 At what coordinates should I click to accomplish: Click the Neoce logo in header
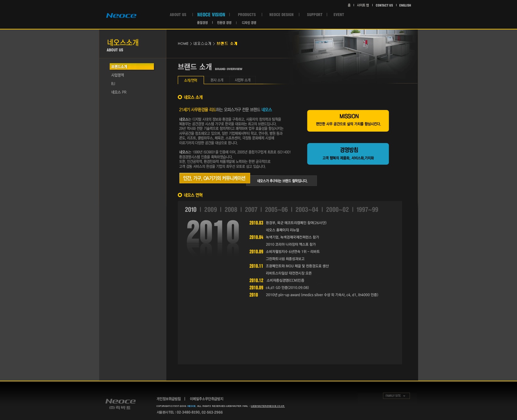121,15
